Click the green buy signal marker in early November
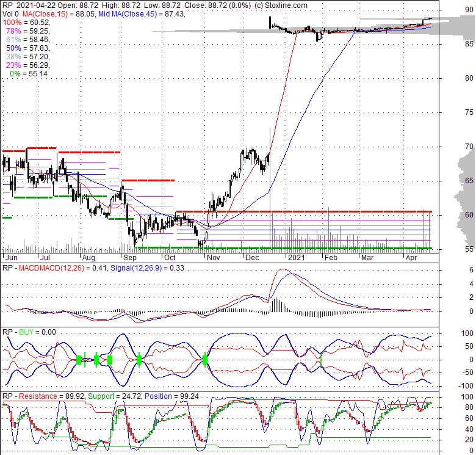The height and width of the screenshot is (455, 476). [205, 360]
